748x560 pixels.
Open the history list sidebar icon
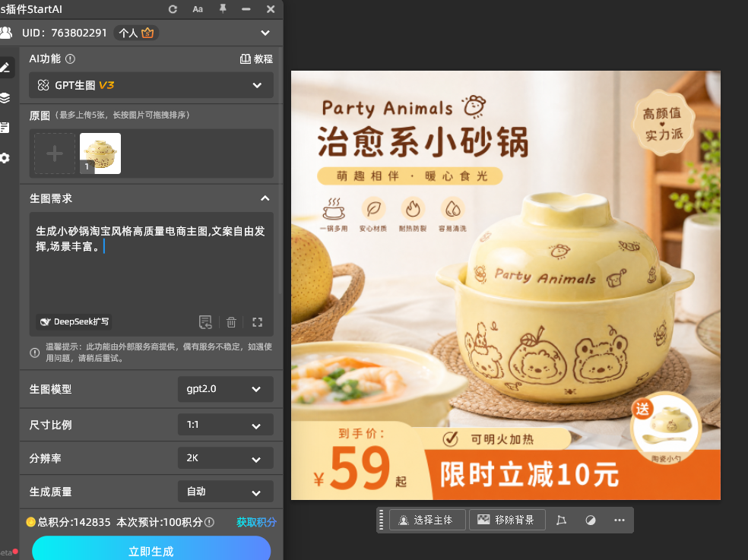[x=5, y=128]
